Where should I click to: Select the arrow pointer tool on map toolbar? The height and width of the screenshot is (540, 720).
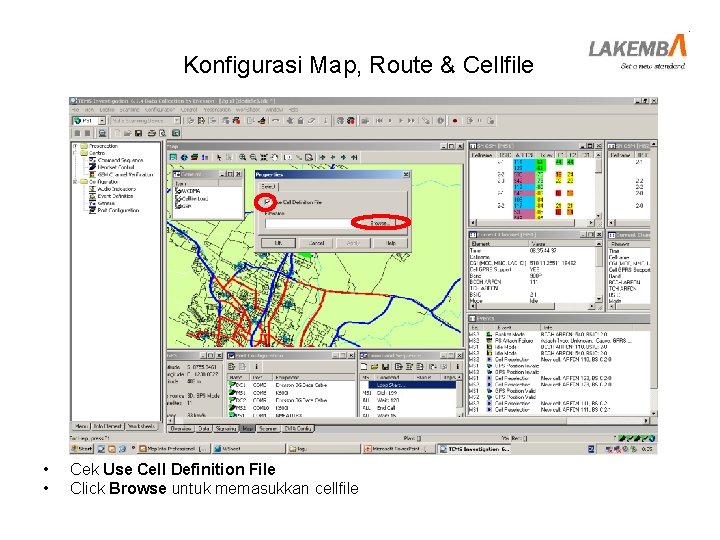(x=219, y=157)
